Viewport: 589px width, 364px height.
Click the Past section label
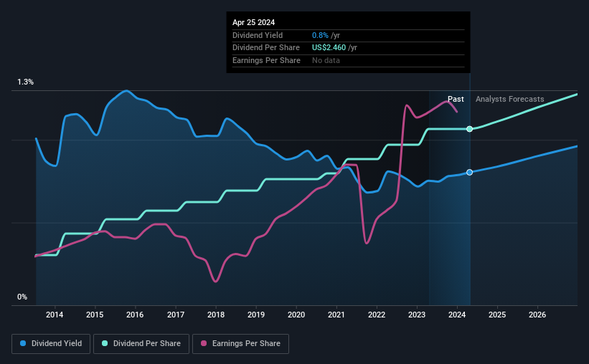456,99
